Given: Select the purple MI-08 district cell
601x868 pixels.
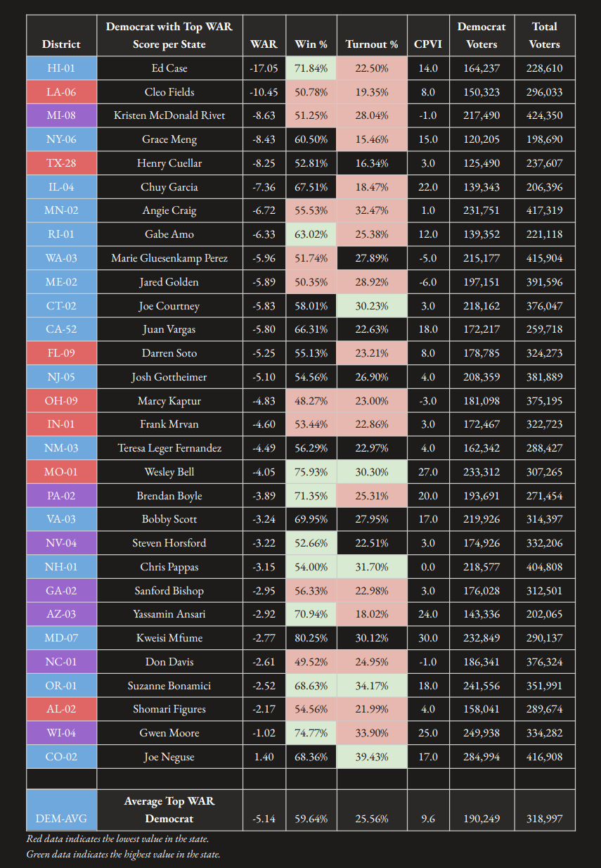Looking at the screenshot, I should pyautogui.click(x=61, y=115).
